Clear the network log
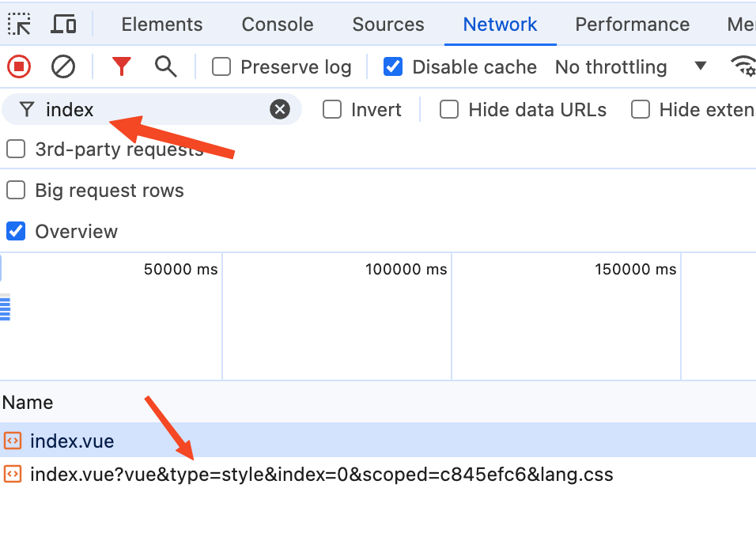The image size is (756, 560). [63, 66]
